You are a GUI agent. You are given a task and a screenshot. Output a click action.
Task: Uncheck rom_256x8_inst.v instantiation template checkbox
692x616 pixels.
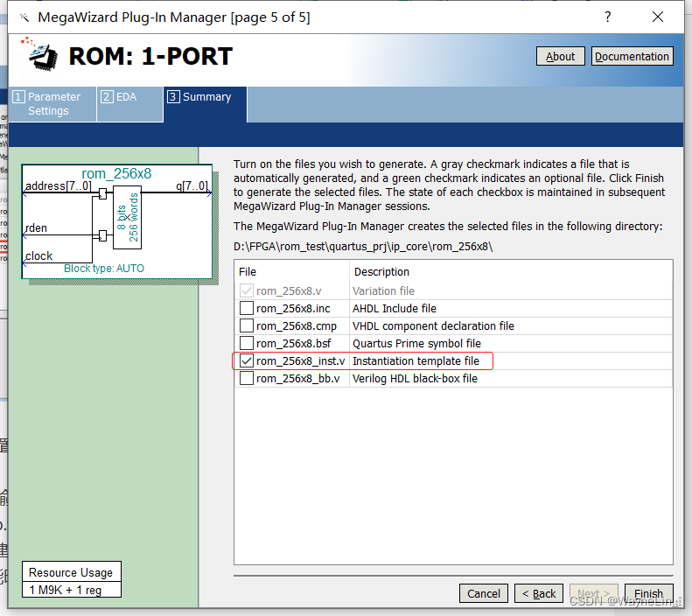click(x=246, y=360)
